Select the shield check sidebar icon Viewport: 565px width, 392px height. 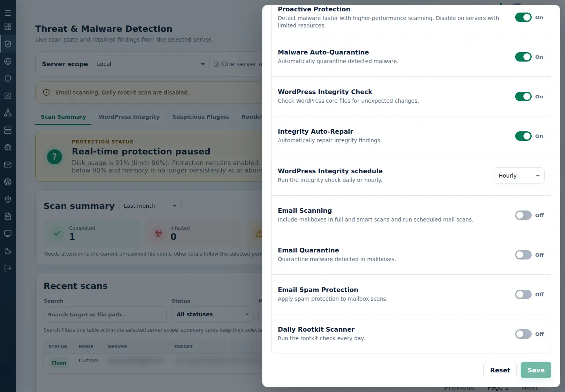[8, 44]
